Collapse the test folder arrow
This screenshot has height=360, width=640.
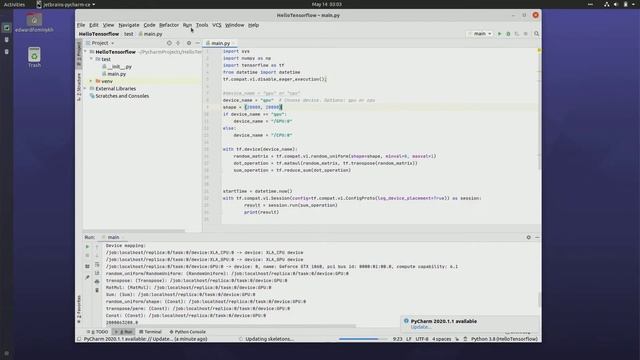click(x=91, y=59)
